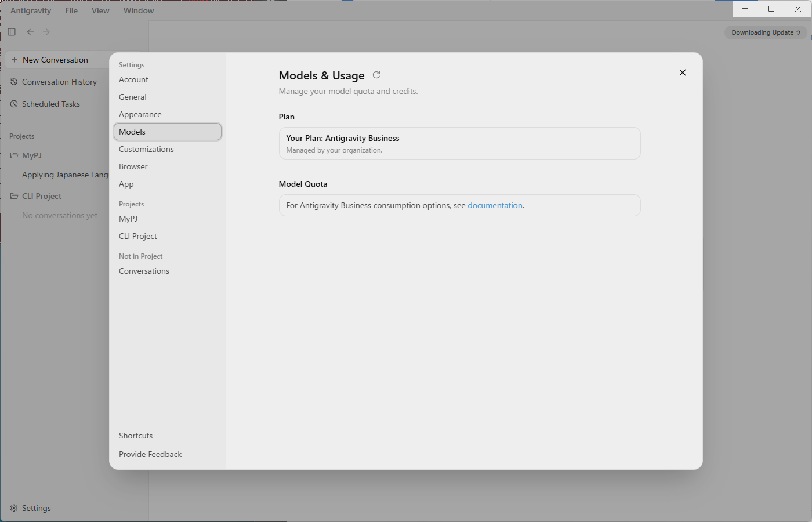Click the MyPJ folder icon in sidebar
The width and height of the screenshot is (812, 522).
(14, 155)
